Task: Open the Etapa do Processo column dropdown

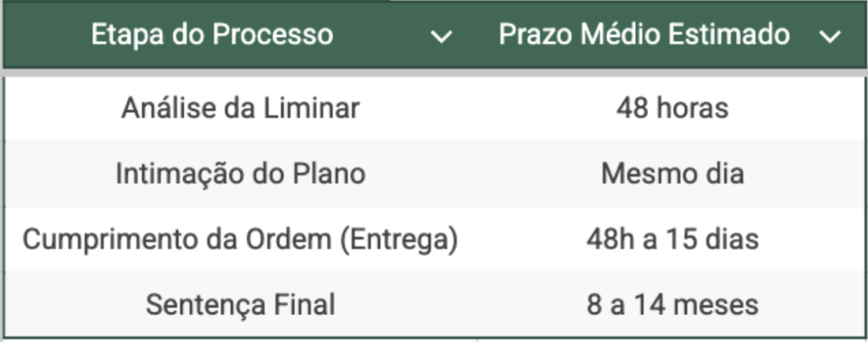Action: (441, 37)
